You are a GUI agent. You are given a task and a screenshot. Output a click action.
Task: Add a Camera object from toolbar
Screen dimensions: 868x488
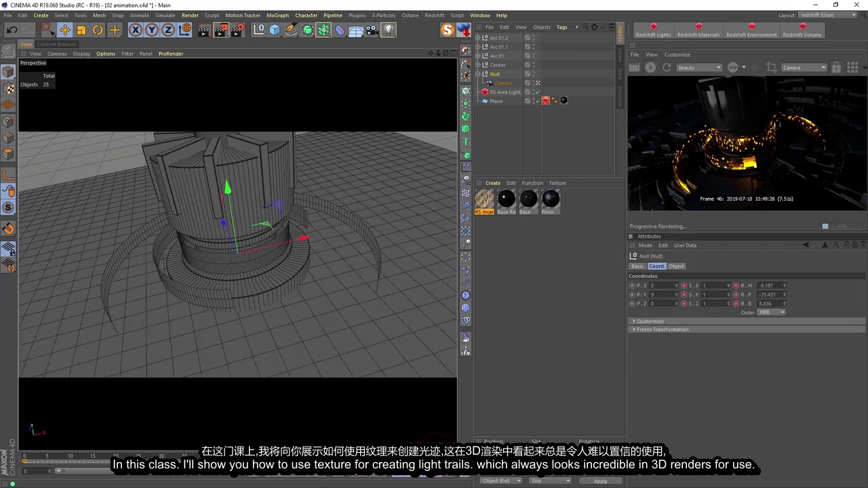pos(372,30)
